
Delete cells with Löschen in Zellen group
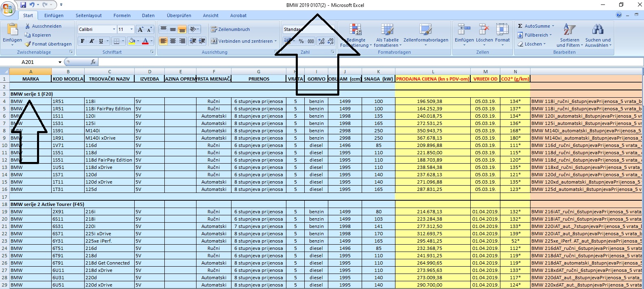(484, 34)
